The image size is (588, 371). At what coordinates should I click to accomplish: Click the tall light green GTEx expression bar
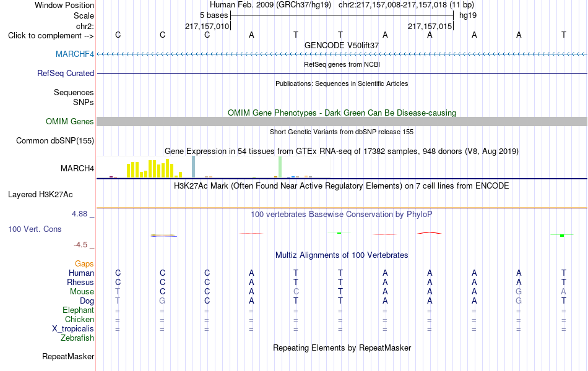(280, 167)
